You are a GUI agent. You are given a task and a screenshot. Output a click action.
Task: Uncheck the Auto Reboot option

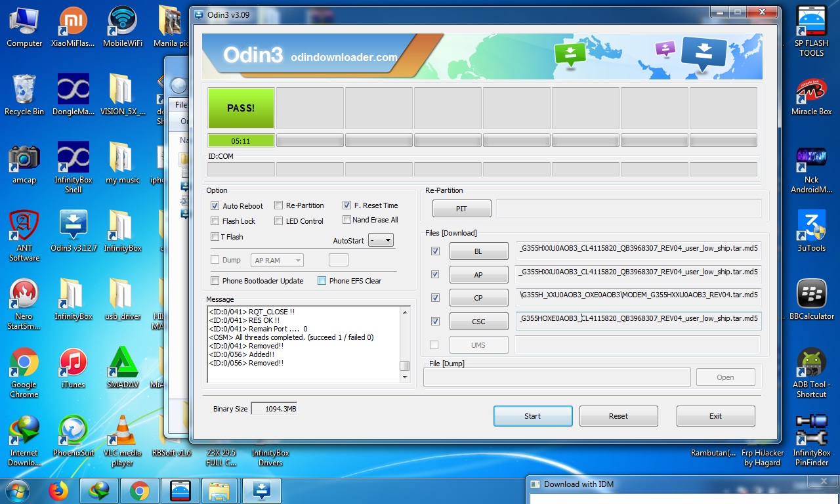[x=215, y=205]
